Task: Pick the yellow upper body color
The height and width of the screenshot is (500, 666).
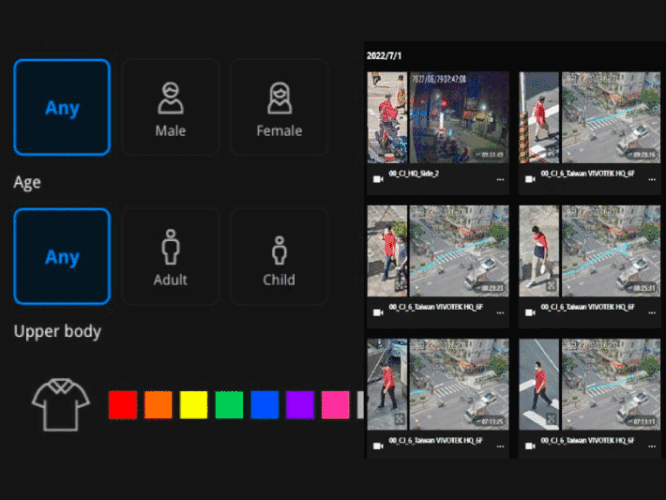Action: tap(193, 404)
